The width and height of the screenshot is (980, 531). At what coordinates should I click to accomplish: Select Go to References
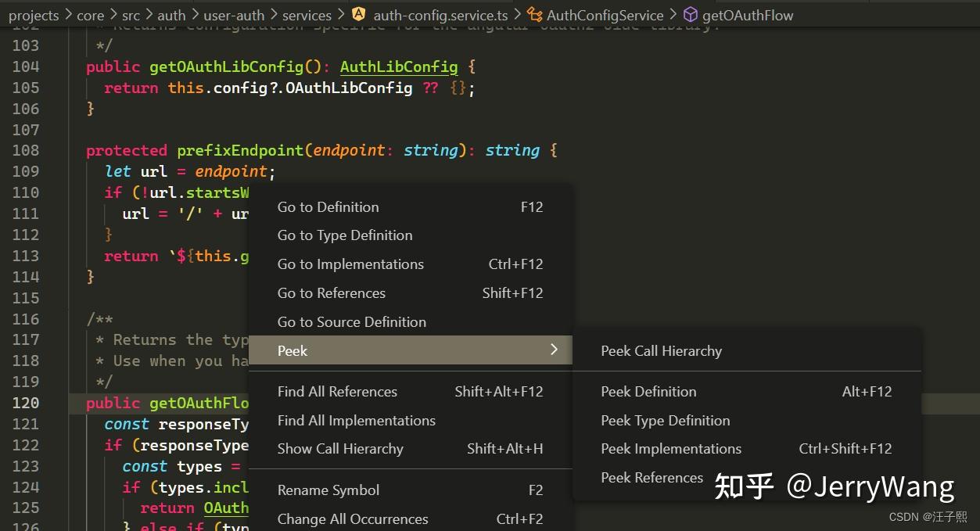click(331, 292)
